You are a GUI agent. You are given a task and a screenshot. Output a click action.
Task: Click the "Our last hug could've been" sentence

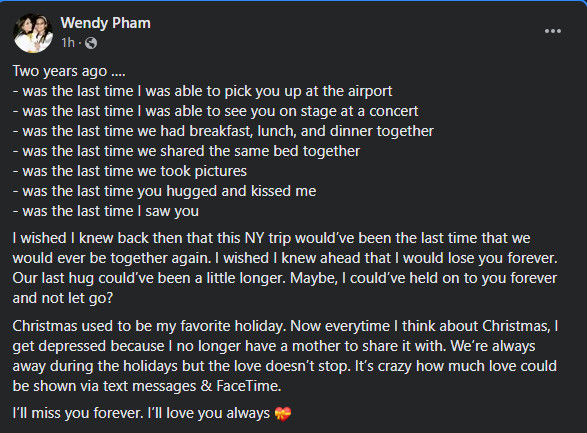pos(149,278)
